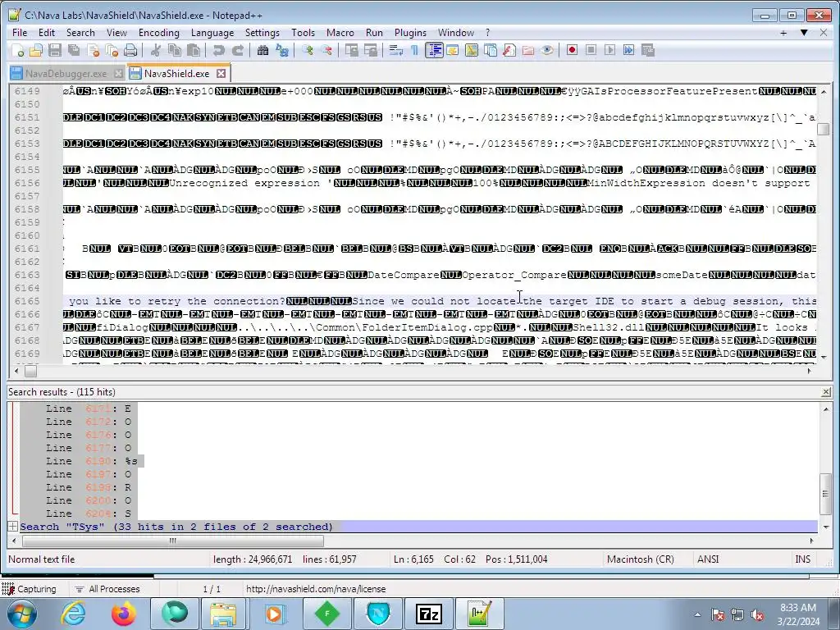Open 7-Zip from the taskbar
This screenshot has width=840, height=630.
click(429, 614)
